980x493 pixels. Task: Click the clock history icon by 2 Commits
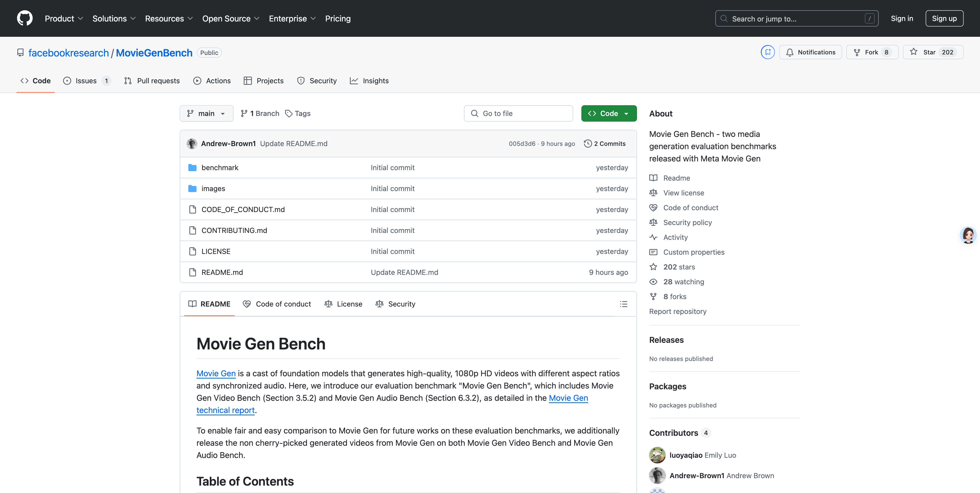click(x=588, y=144)
